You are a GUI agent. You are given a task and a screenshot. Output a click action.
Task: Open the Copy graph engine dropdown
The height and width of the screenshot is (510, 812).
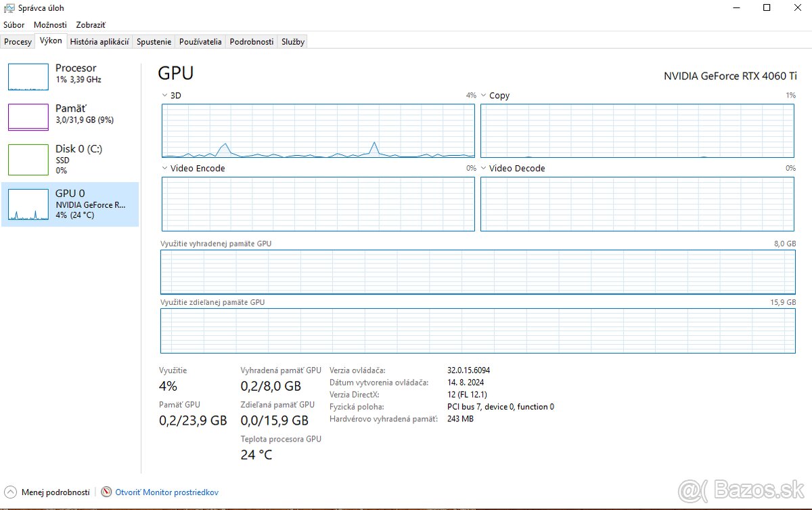484,95
